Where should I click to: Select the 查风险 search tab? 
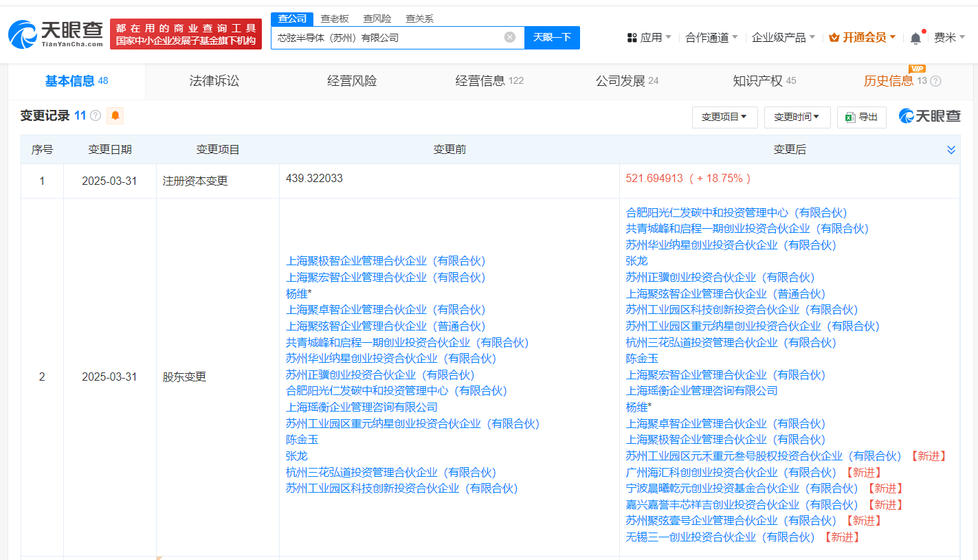tap(377, 19)
